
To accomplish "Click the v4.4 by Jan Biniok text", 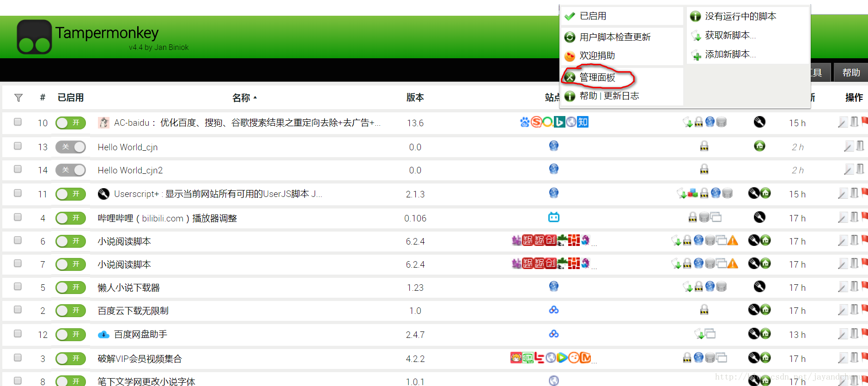I will point(158,47).
